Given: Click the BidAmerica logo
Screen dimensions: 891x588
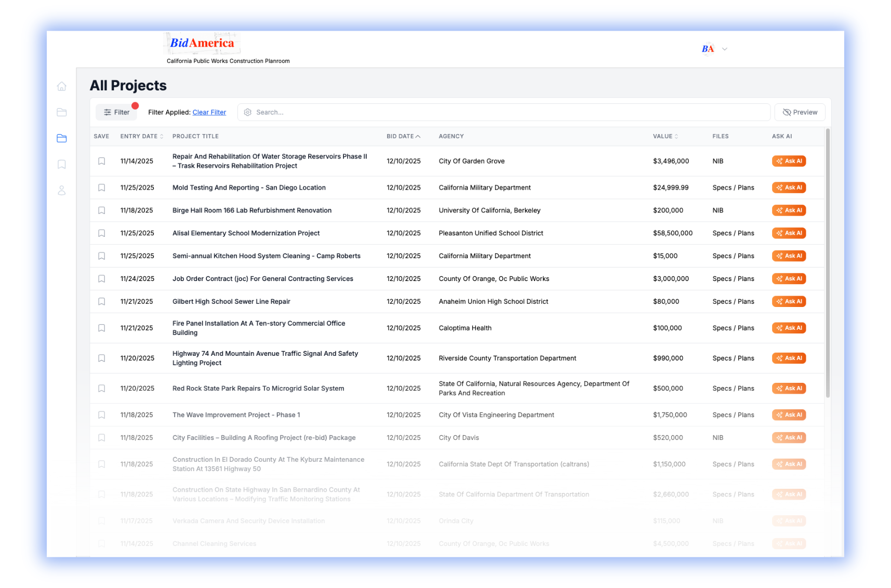Looking at the screenshot, I should 202,43.
